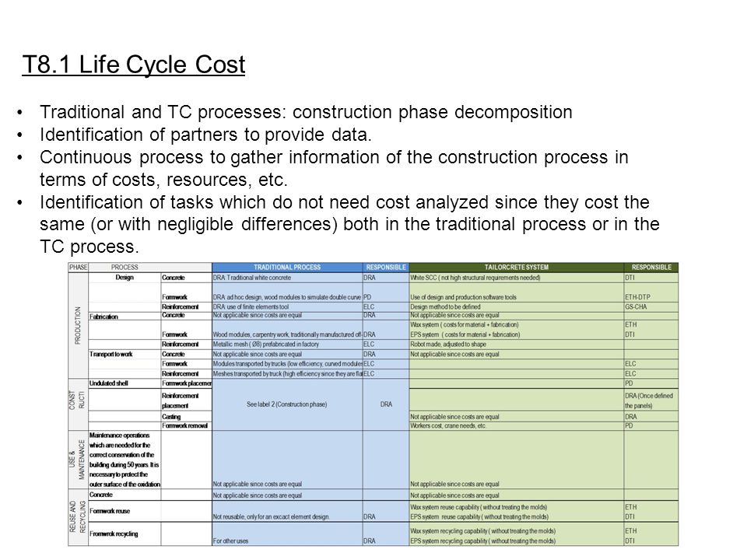The image size is (747, 560).
Task: Select the green "TAILORCRETE SYSTEM" header
Action: coord(517,267)
